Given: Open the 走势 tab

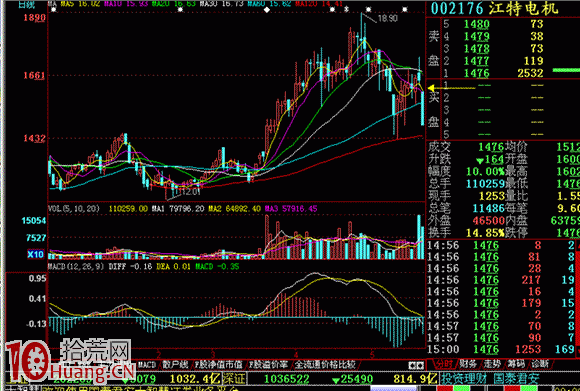Looking at the screenshot, I should [x=492, y=364].
